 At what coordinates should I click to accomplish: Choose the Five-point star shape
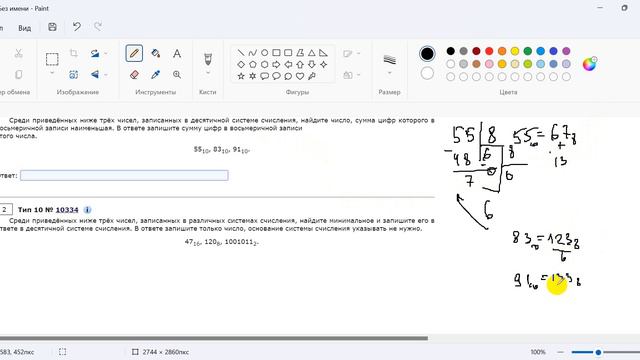pos(241,76)
